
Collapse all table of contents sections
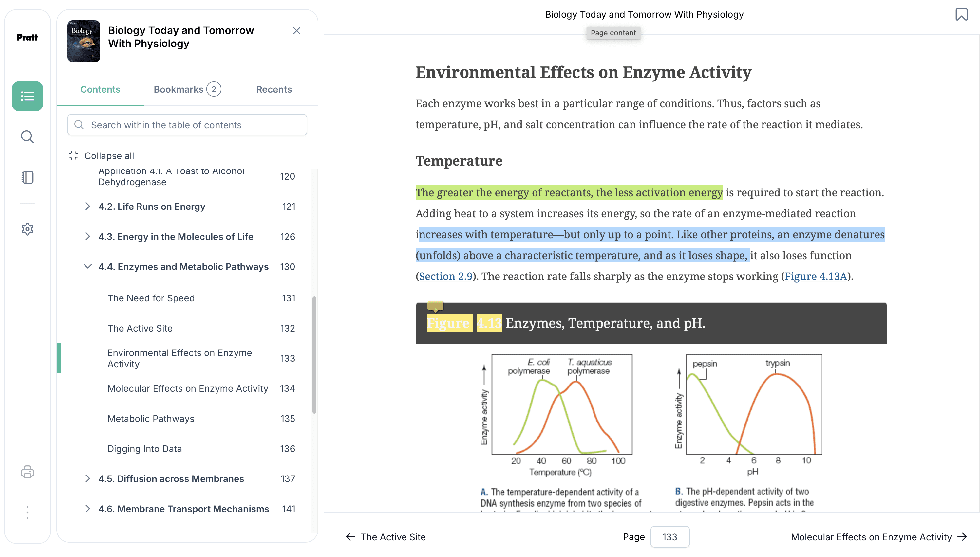tap(102, 156)
